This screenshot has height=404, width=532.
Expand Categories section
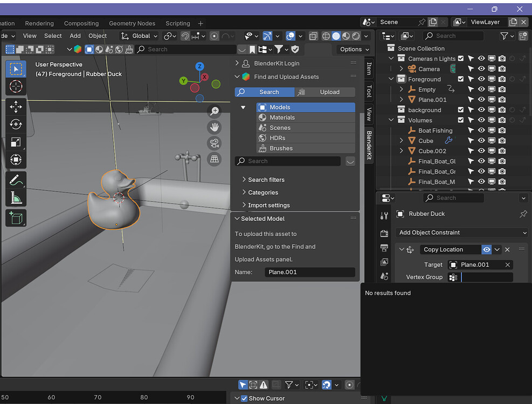(260, 192)
